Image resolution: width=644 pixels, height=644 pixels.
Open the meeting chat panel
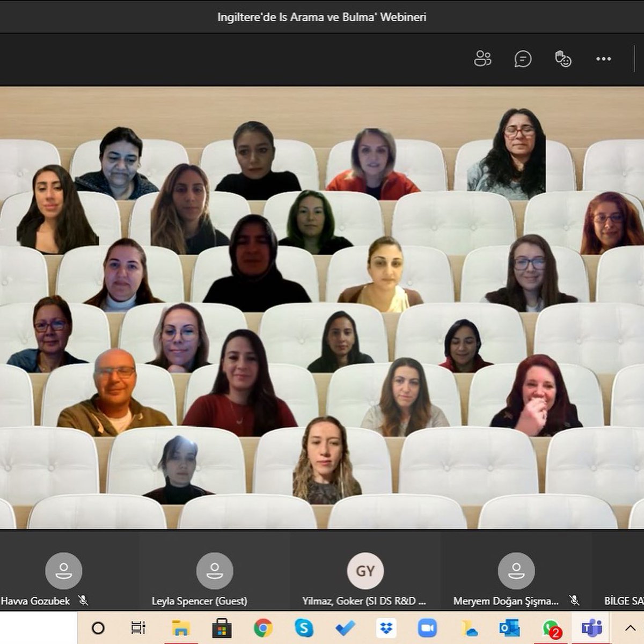[522, 59]
